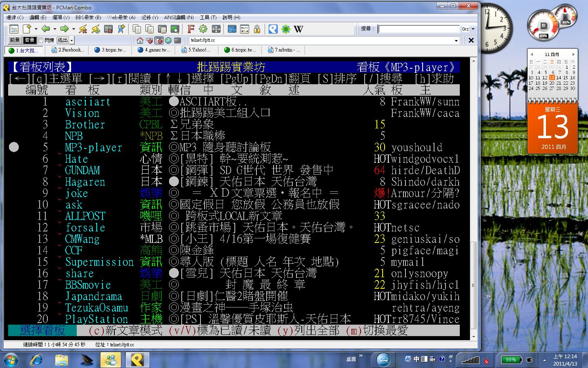Open the site list icon in the toolbar

pyautogui.click(x=14, y=29)
